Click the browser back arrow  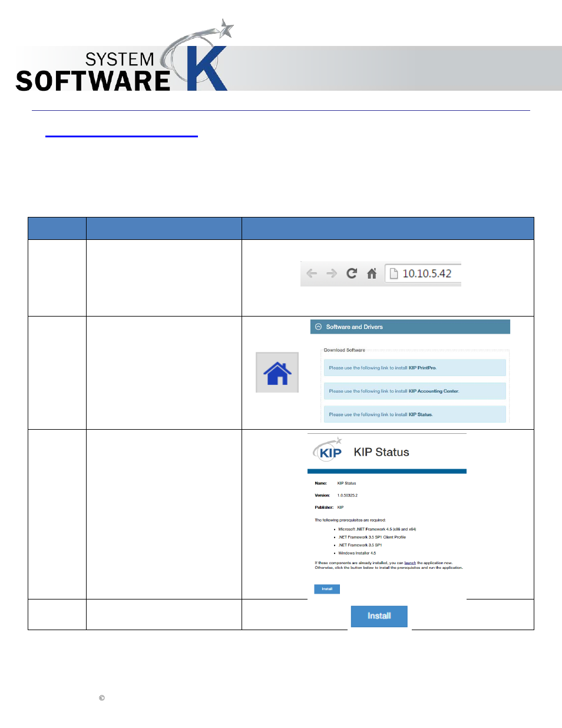(312, 274)
